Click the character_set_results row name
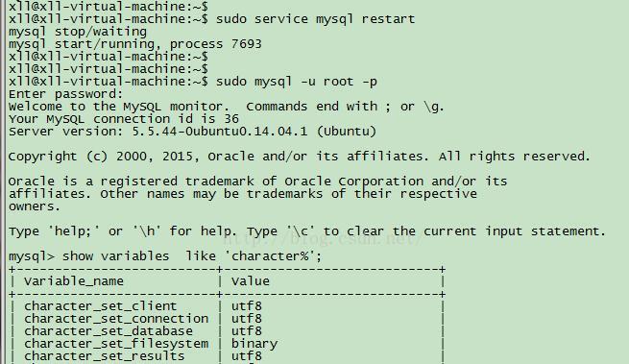This screenshot has height=364, width=629. coord(105,356)
